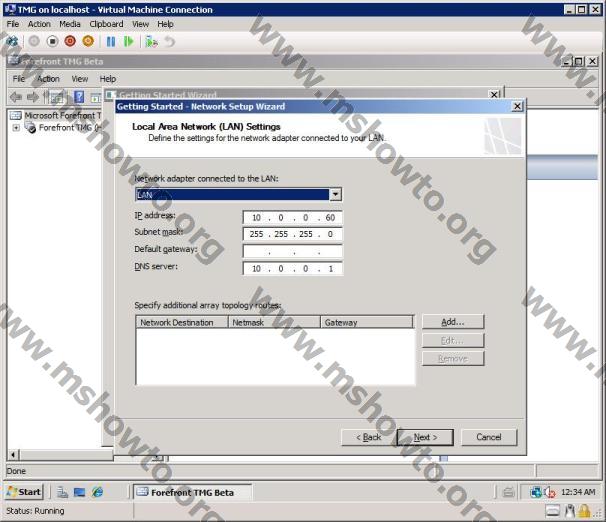Open the Action menu of Virtual Machine Connection
This screenshot has width=606, height=522.
point(39,24)
